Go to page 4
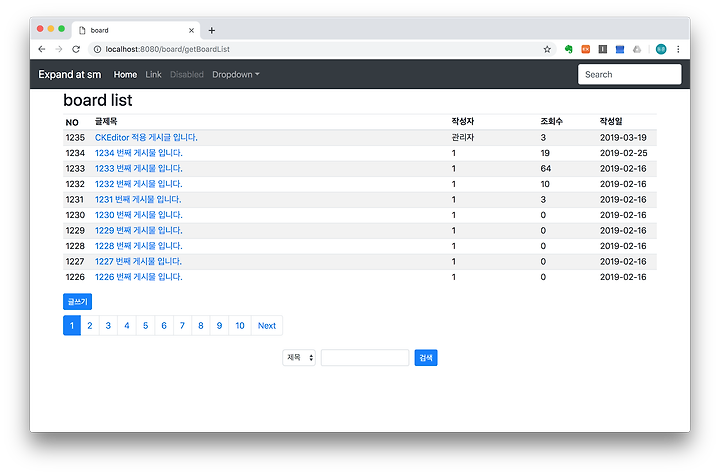 pyautogui.click(x=127, y=326)
